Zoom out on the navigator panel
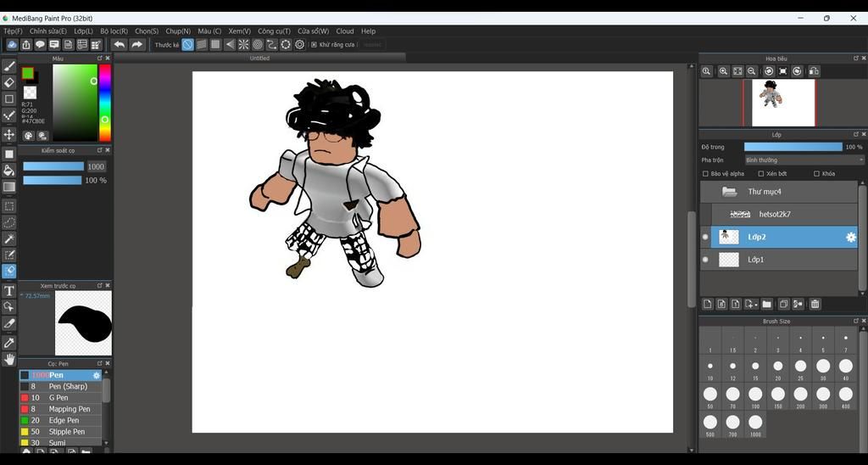The image size is (868, 465). tap(751, 71)
